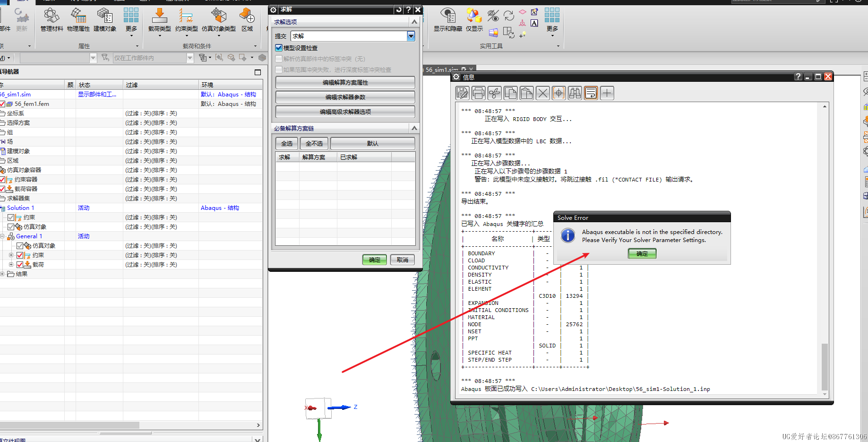Click the plus icon in 信息 toolbar
The width and height of the screenshot is (868, 442).
click(x=607, y=93)
